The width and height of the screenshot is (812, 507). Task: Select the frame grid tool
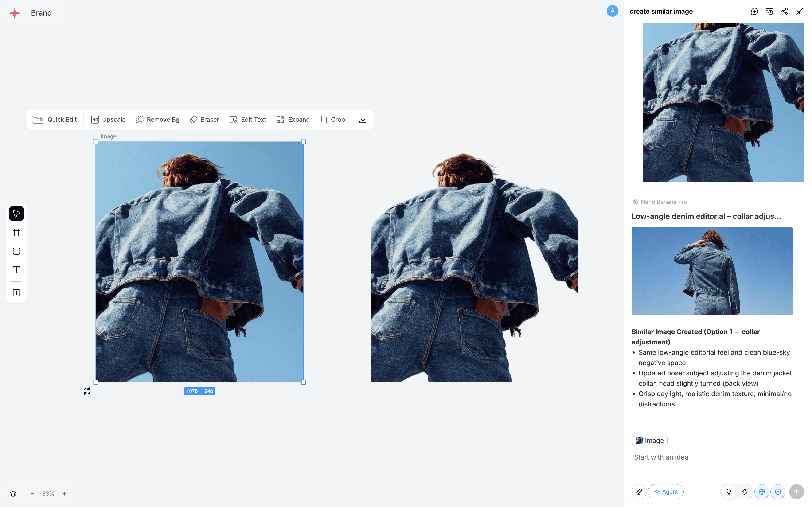[x=16, y=232]
